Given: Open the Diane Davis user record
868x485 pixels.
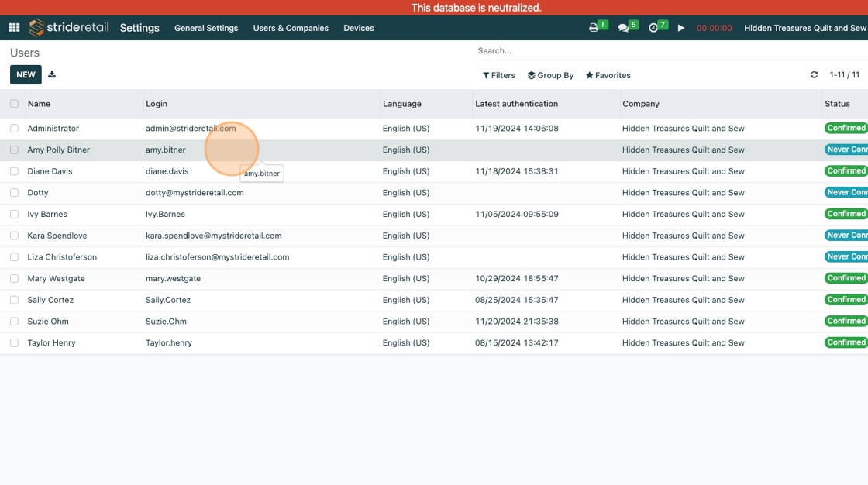Looking at the screenshot, I should click(50, 171).
